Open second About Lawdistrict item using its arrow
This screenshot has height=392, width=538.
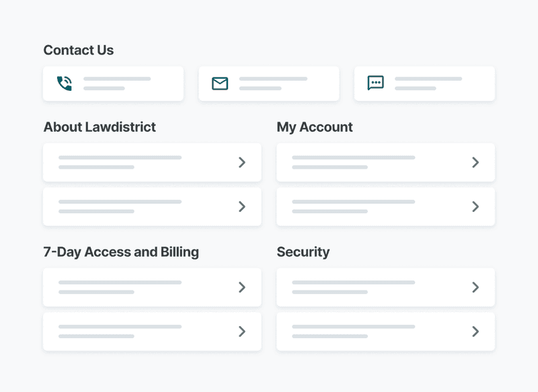(242, 206)
